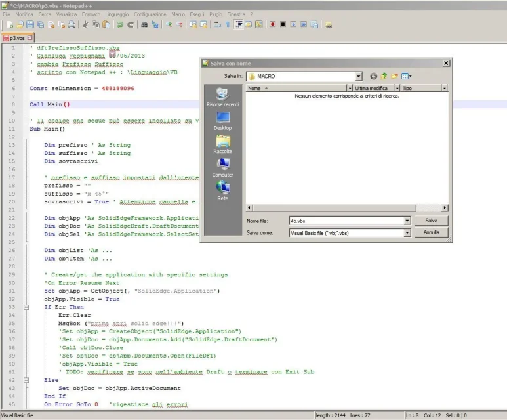Image resolution: width=507 pixels, height=420 pixels.
Task: Click the Copy toolbar icon
Action: (96, 24)
